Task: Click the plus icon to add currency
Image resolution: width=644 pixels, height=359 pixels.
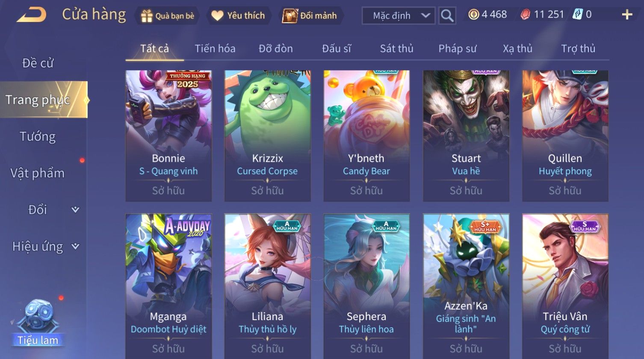Action: [627, 15]
